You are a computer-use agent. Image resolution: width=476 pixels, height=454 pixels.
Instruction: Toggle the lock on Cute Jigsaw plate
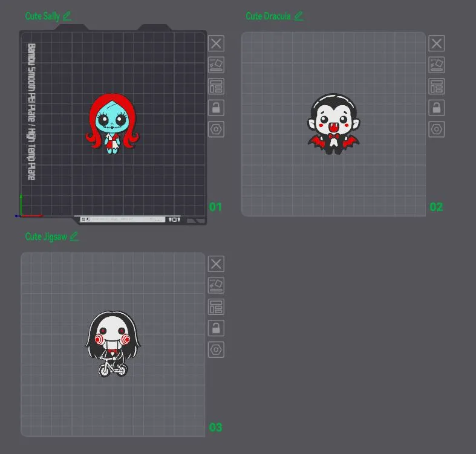click(216, 328)
